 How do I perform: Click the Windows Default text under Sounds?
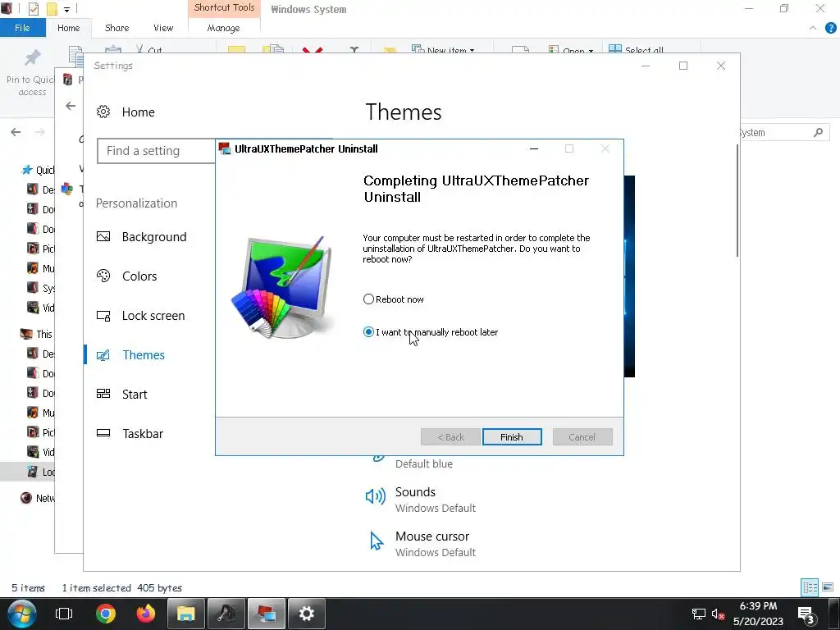point(435,508)
